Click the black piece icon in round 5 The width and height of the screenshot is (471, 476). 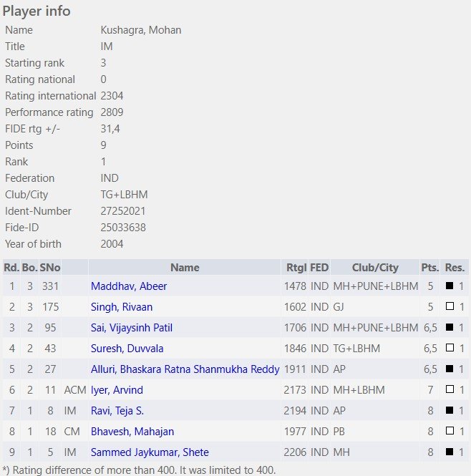pos(450,369)
